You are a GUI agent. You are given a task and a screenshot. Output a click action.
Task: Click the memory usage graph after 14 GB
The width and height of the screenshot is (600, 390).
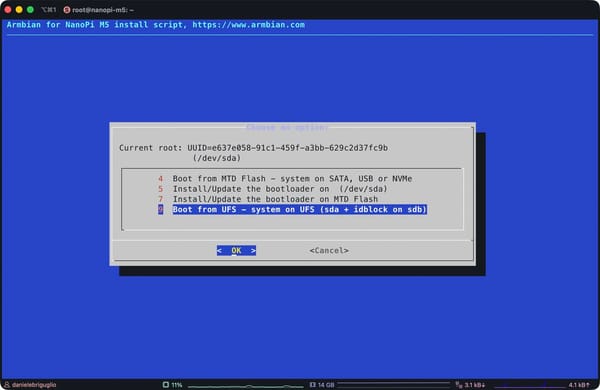point(394,384)
